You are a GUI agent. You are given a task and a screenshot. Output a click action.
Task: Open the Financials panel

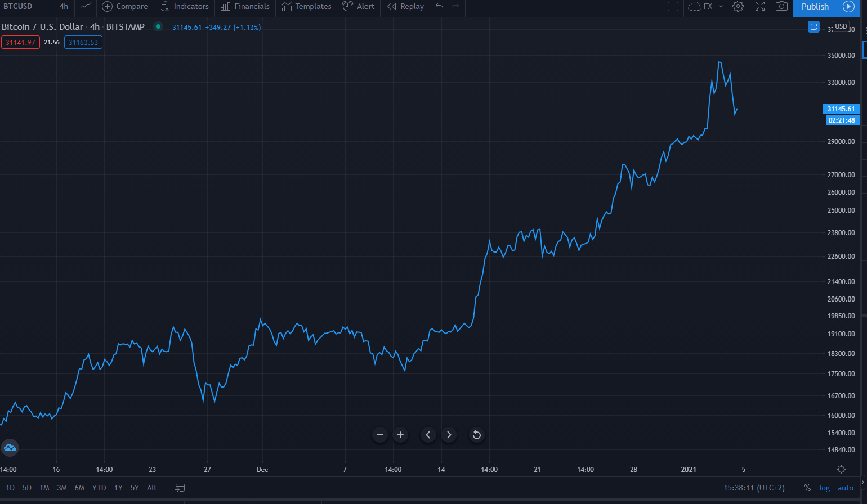[x=245, y=7]
